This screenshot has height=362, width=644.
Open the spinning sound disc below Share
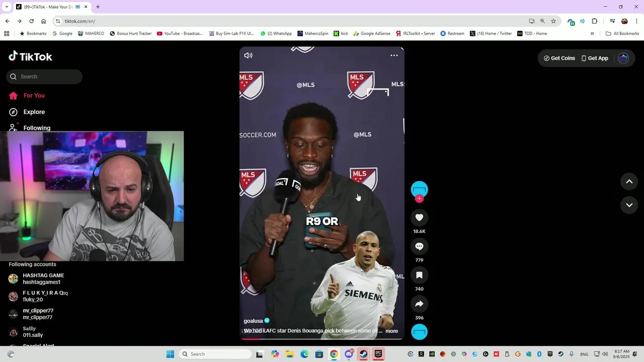(x=419, y=332)
